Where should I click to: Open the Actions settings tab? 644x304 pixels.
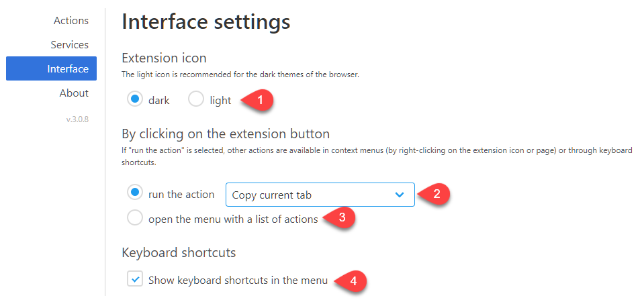(x=71, y=21)
